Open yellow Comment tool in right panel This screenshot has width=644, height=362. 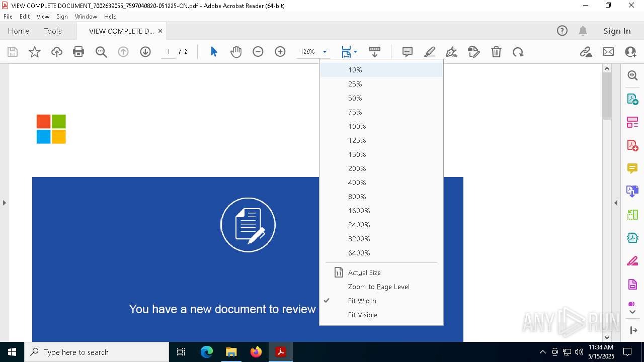(632, 168)
